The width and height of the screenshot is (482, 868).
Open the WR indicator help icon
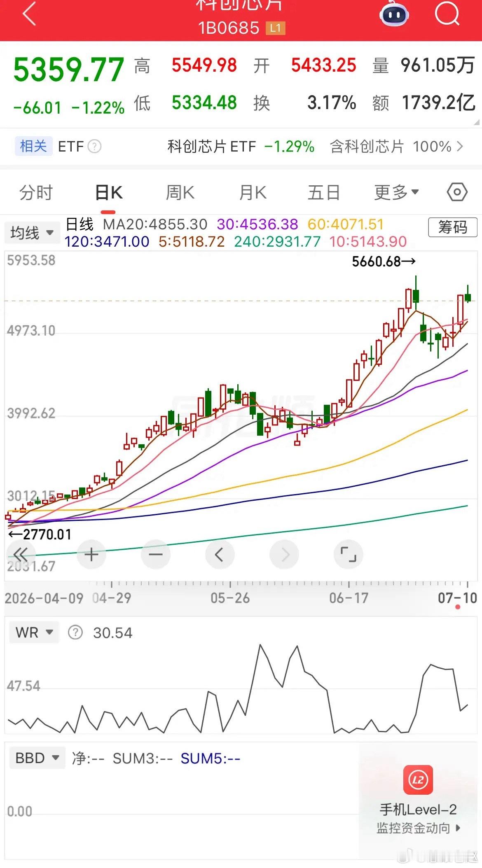75,632
